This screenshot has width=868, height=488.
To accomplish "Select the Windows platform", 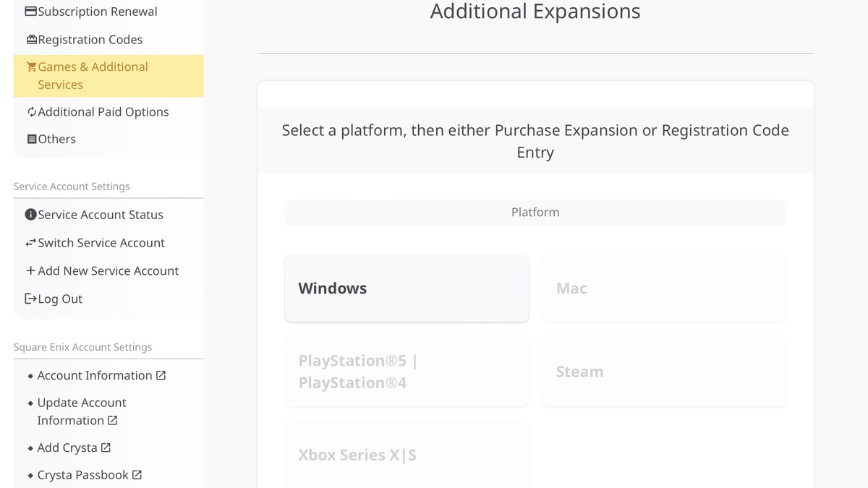I will [x=407, y=288].
